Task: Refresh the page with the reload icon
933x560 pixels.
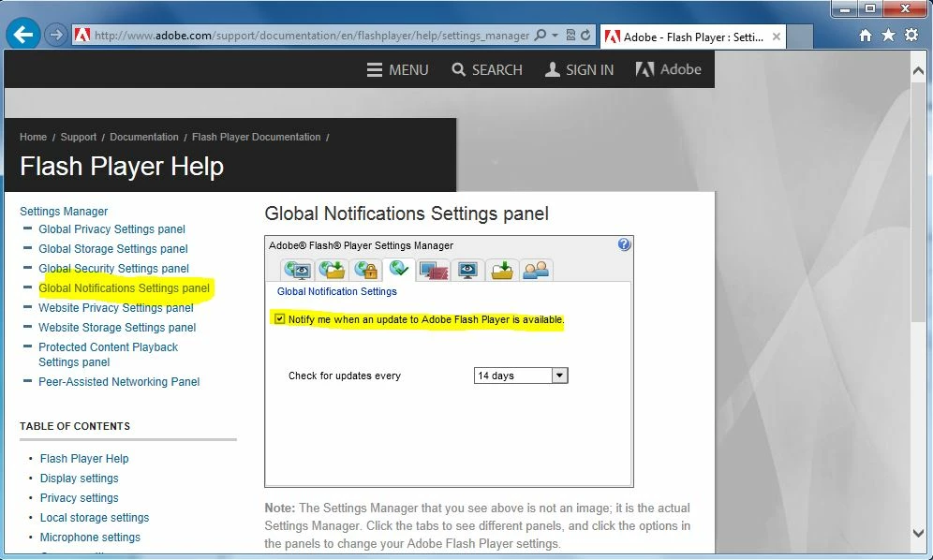Action: point(585,35)
